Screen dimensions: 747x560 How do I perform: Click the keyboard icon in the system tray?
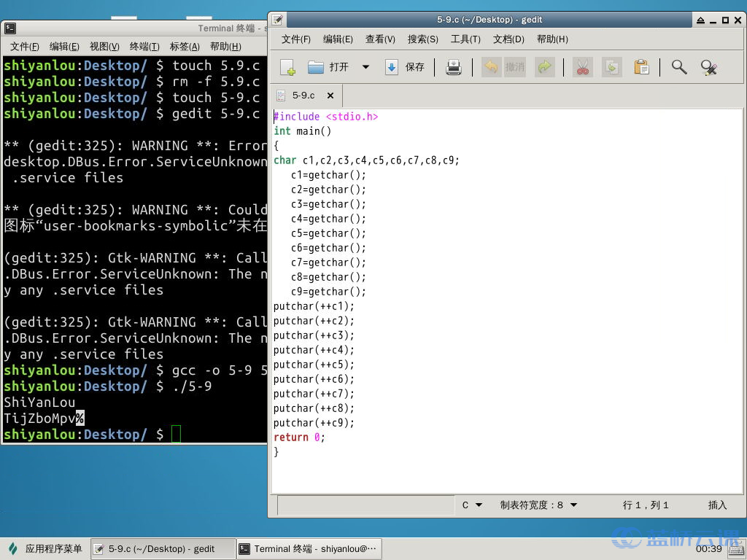coord(736,549)
